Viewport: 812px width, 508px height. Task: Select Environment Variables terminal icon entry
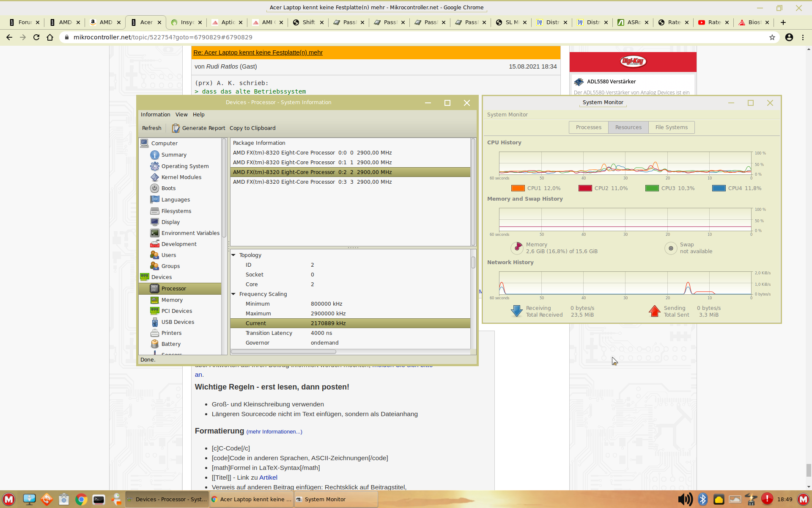pos(155,233)
